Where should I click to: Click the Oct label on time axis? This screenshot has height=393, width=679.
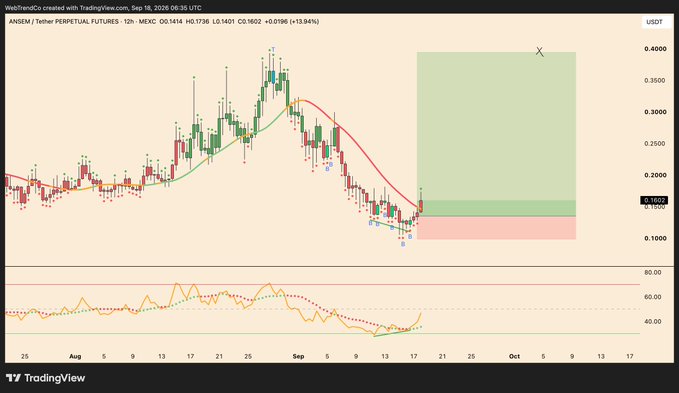click(514, 357)
